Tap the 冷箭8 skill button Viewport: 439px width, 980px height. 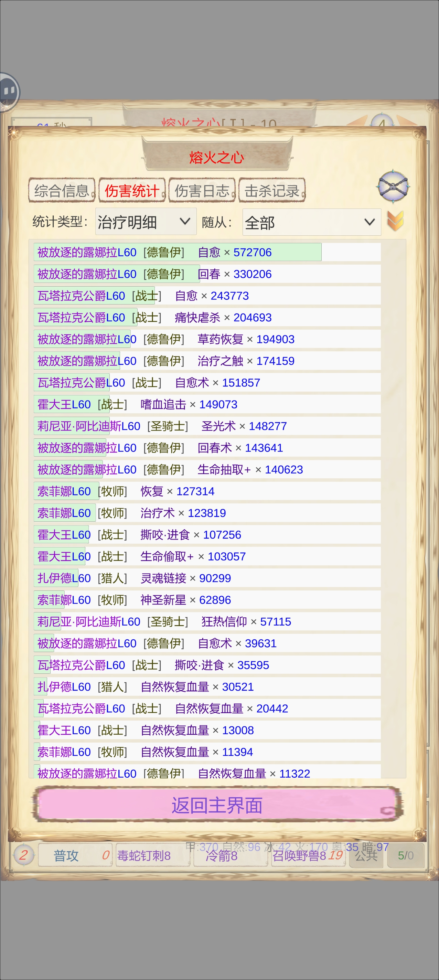[x=231, y=855]
